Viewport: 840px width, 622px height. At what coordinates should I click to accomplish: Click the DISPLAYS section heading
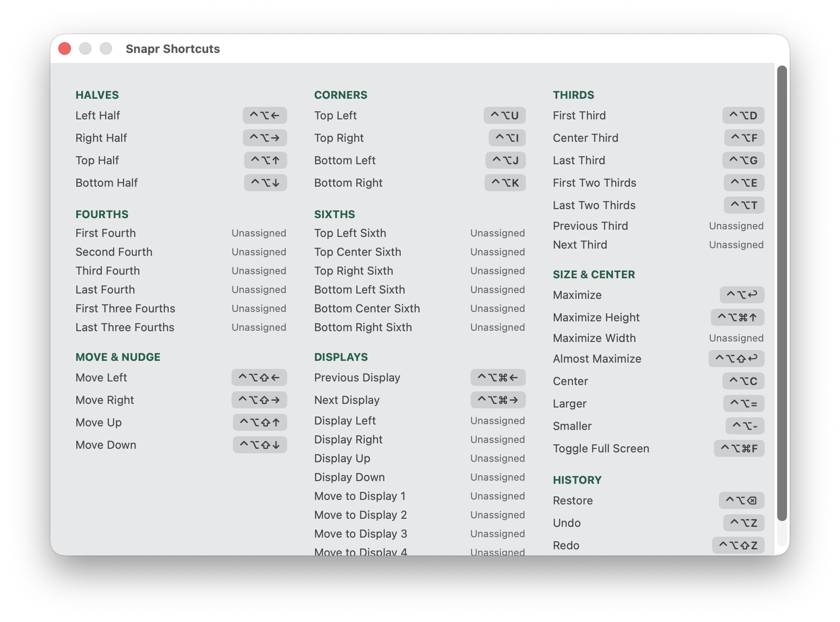pyautogui.click(x=341, y=357)
